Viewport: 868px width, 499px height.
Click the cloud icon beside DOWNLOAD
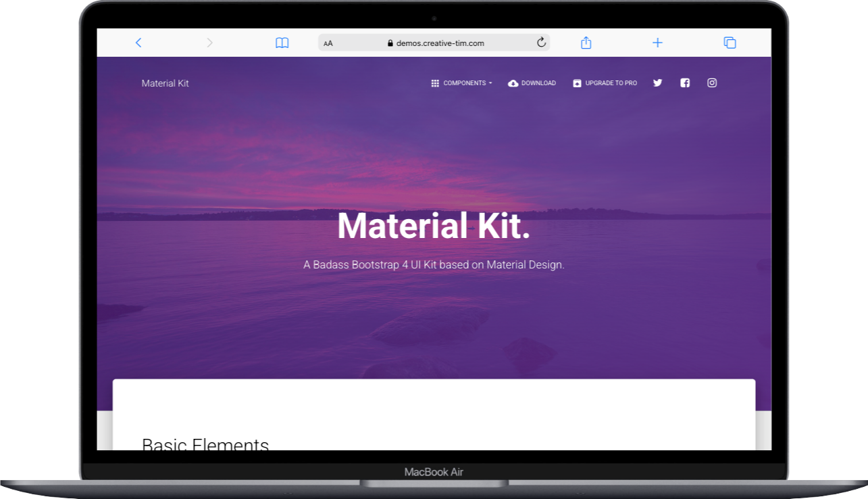[514, 82]
